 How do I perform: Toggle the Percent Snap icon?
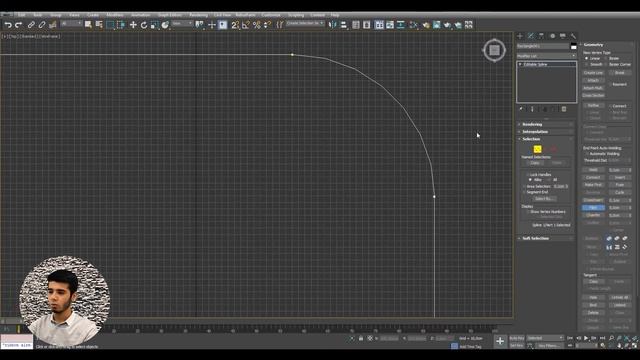coord(256,25)
